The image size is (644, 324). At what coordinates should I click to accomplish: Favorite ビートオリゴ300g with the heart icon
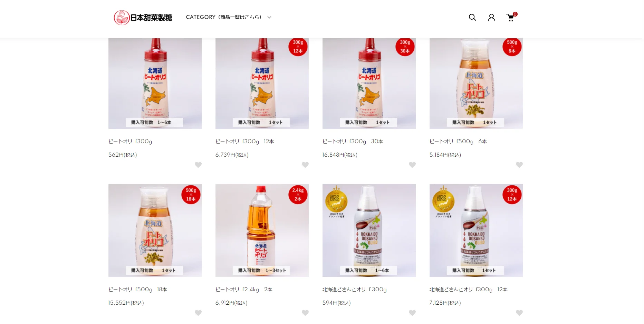pyautogui.click(x=198, y=165)
